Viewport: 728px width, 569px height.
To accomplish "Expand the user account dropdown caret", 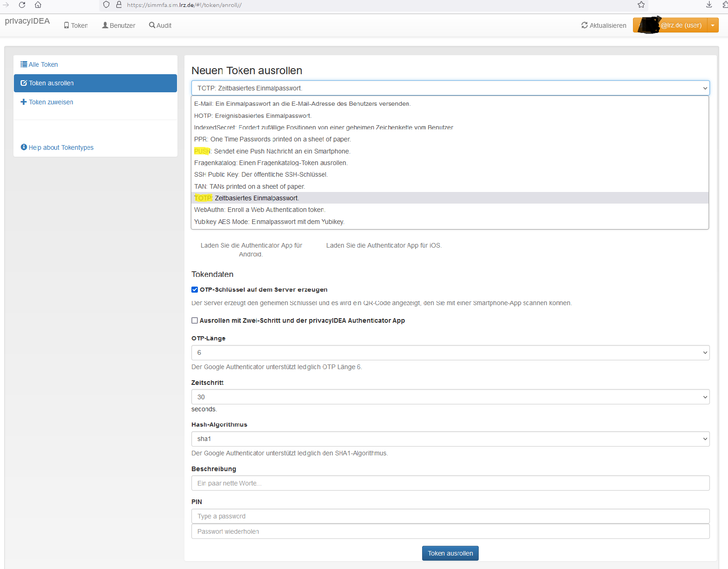I will tap(713, 25).
